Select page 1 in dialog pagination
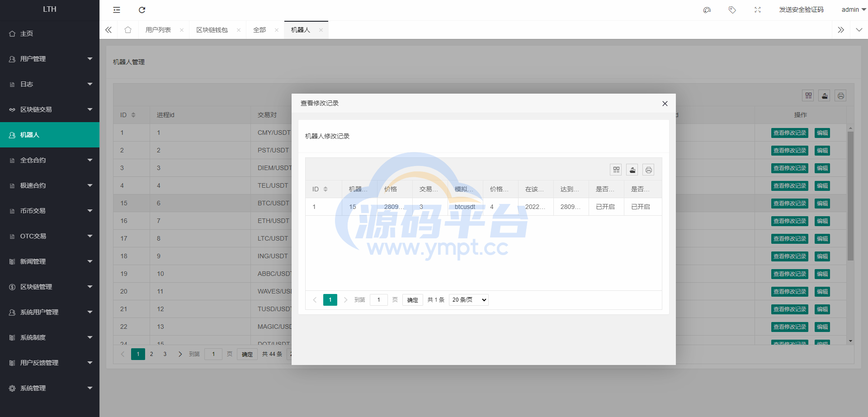The height and width of the screenshot is (417, 868). tap(330, 300)
